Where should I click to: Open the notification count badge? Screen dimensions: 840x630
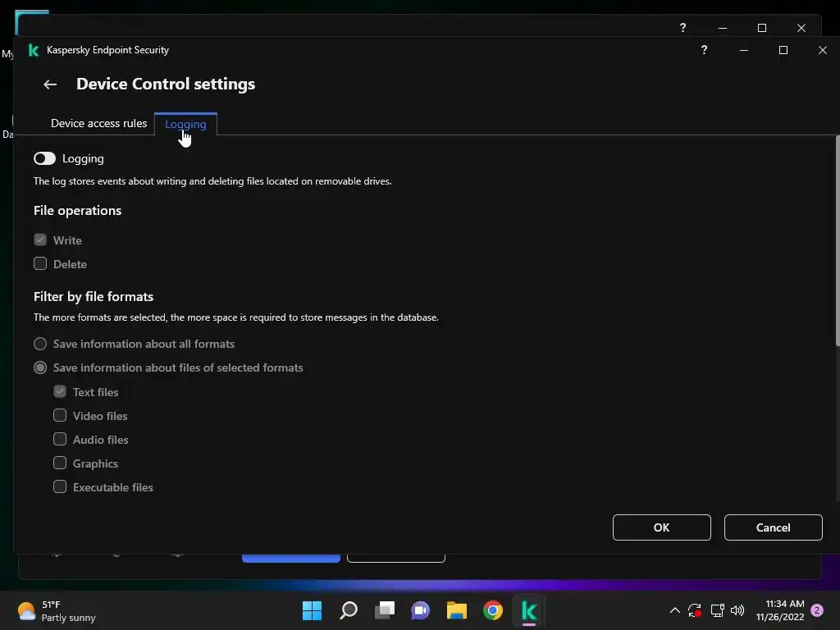(817, 610)
